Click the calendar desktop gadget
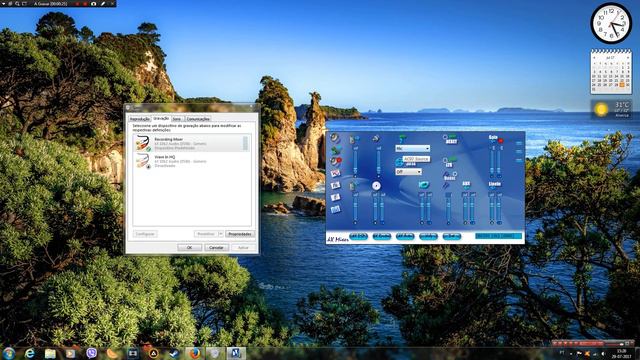 (x=611, y=71)
